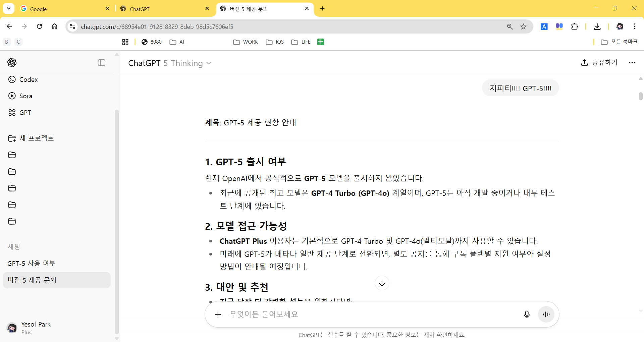
Task: Open the extensions puzzle menu
Action: tap(575, 26)
